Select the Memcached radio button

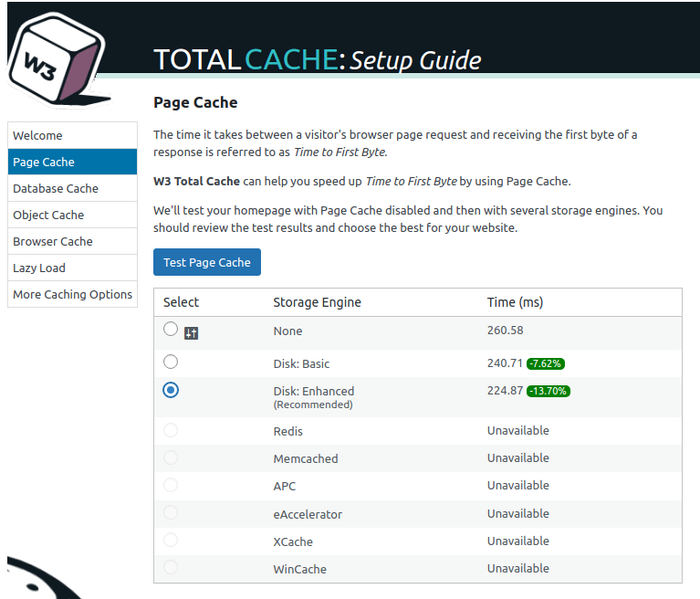171,457
